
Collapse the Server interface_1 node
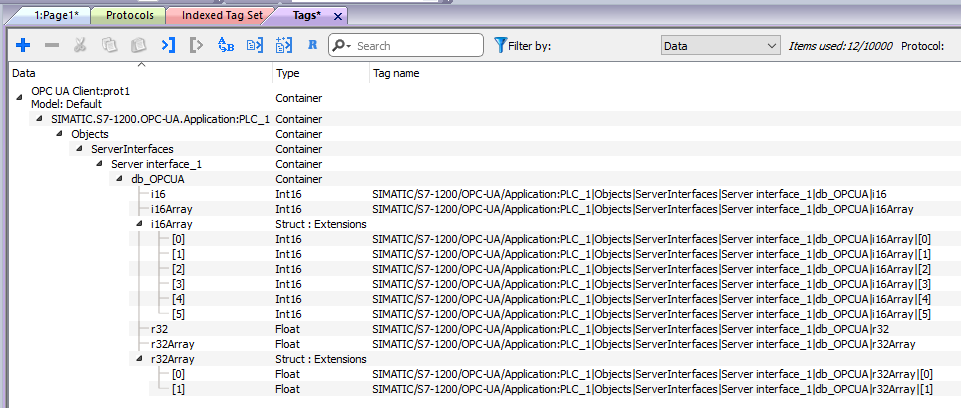pyautogui.click(x=99, y=164)
